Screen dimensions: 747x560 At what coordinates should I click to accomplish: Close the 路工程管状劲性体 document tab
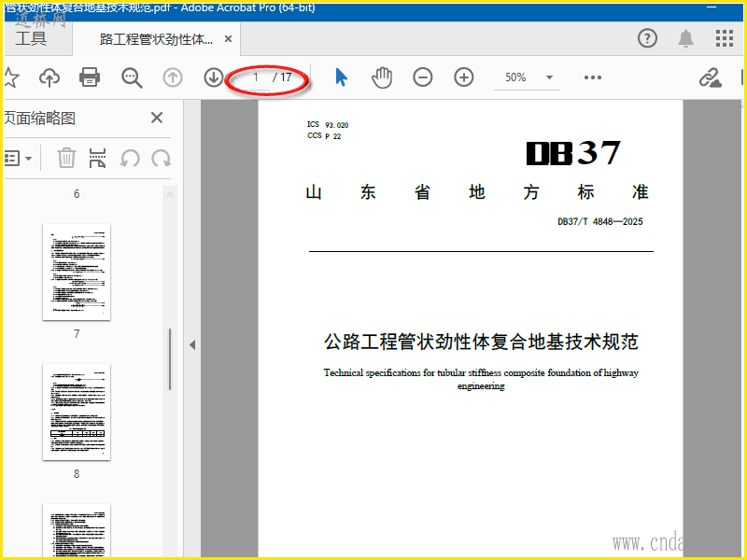[228, 39]
